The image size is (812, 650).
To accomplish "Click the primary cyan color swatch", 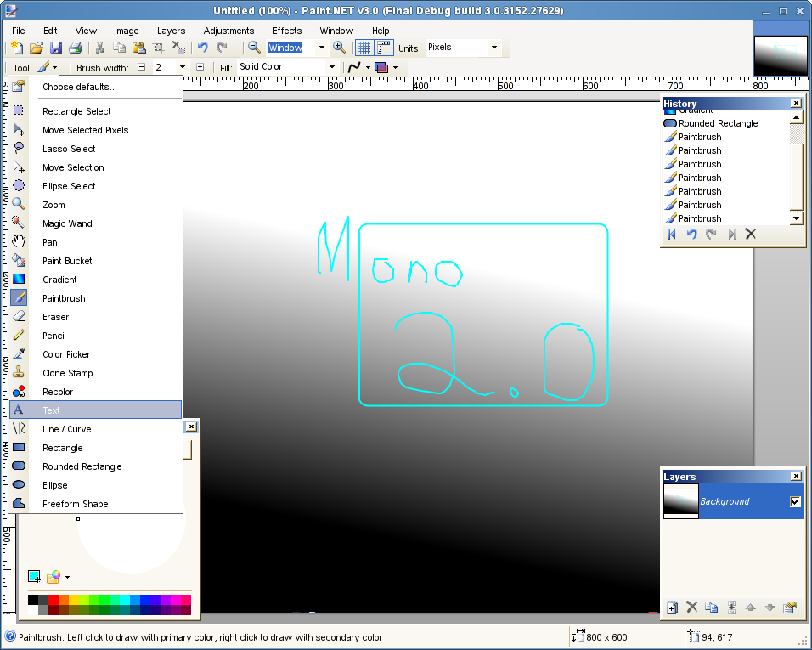I will 34,576.
